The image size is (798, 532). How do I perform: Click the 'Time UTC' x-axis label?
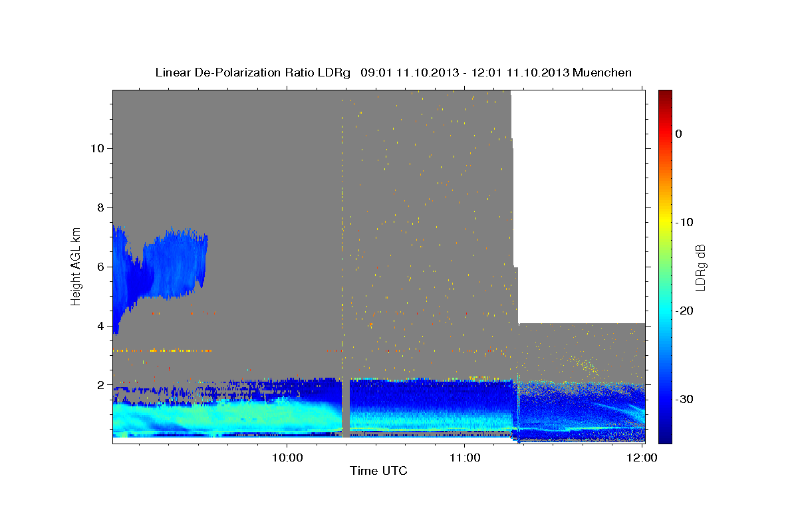(x=378, y=471)
